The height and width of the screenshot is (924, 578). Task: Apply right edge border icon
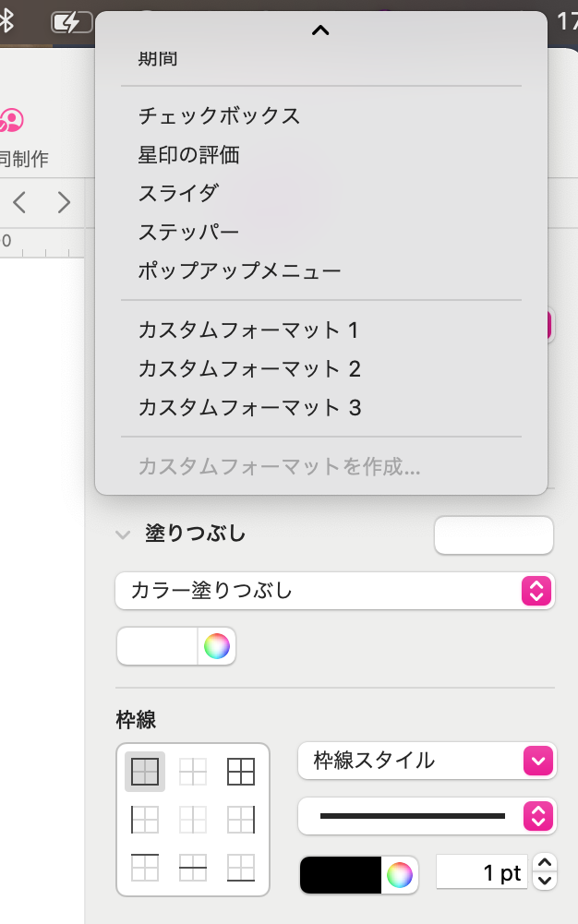click(x=240, y=820)
